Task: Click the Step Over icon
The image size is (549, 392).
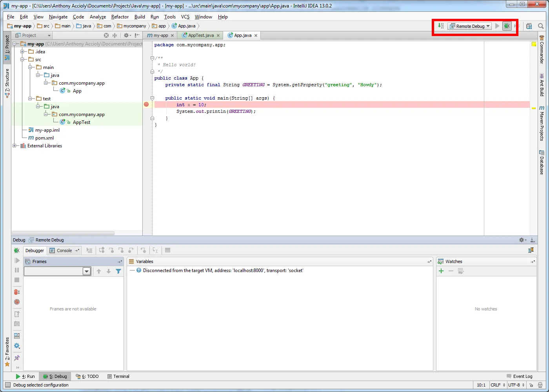Action: pyautogui.click(x=102, y=250)
